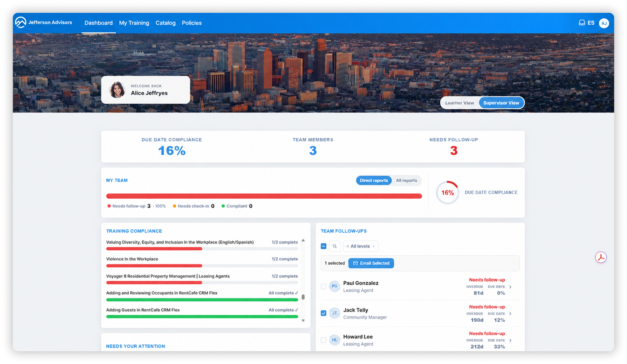Click the HL avatar for Howard Lee

click(x=334, y=340)
